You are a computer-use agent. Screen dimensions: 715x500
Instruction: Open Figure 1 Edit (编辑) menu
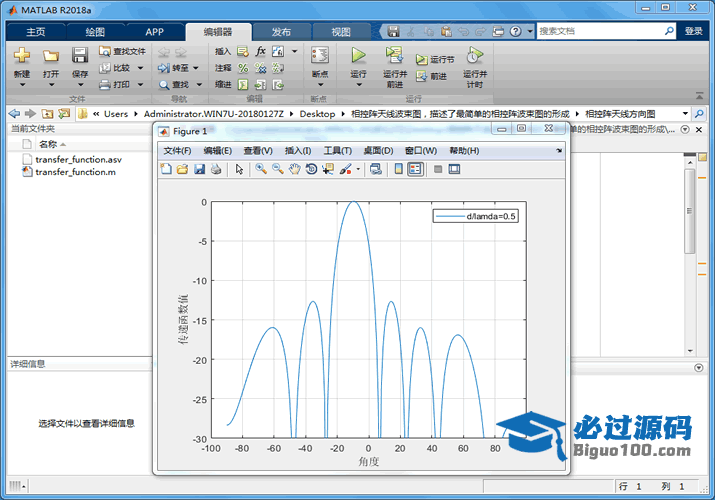point(218,150)
